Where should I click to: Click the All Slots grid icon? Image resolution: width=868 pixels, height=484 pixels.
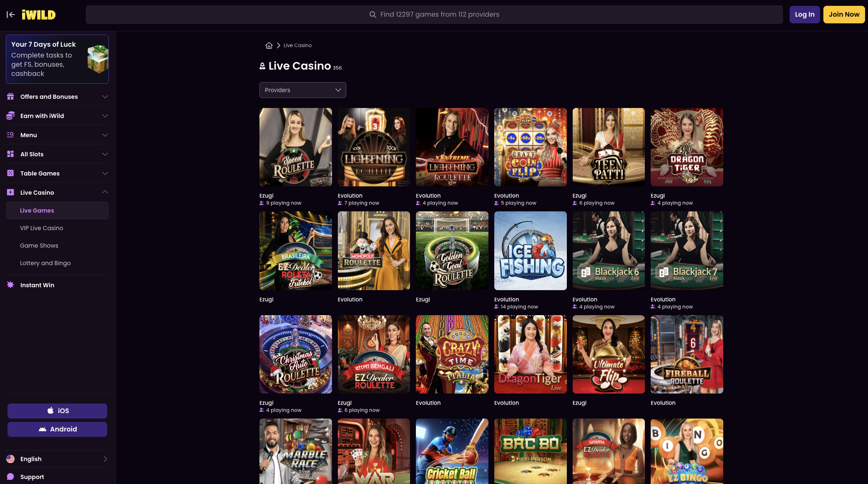(10, 154)
